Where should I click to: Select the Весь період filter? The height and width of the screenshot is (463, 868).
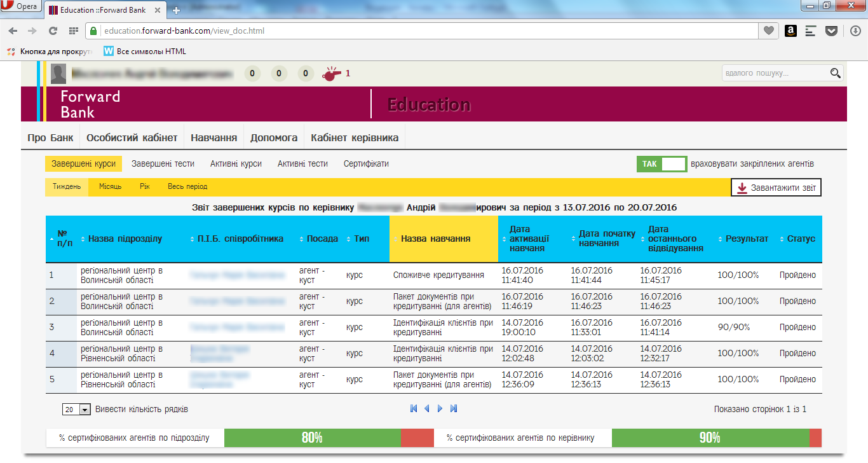point(187,187)
